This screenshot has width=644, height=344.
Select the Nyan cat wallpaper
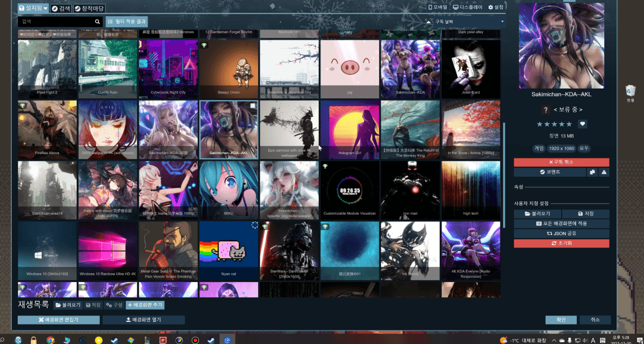[x=229, y=251]
